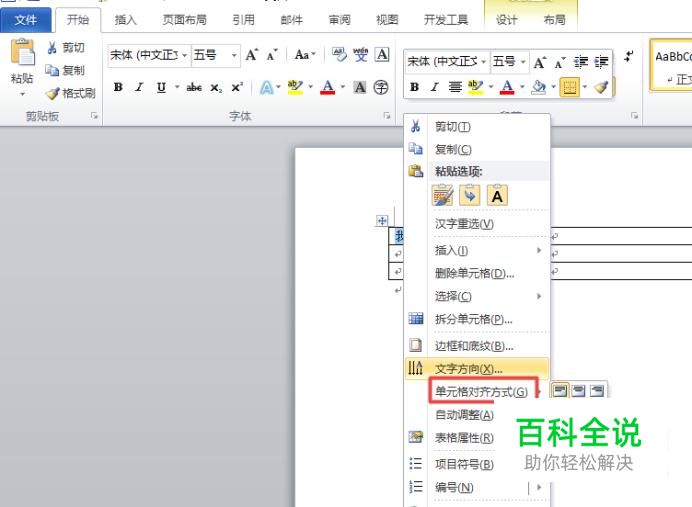Open the Phonetic Guide (wén) tool
The height and width of the screenshot is (507, 692).
point(361,55)
